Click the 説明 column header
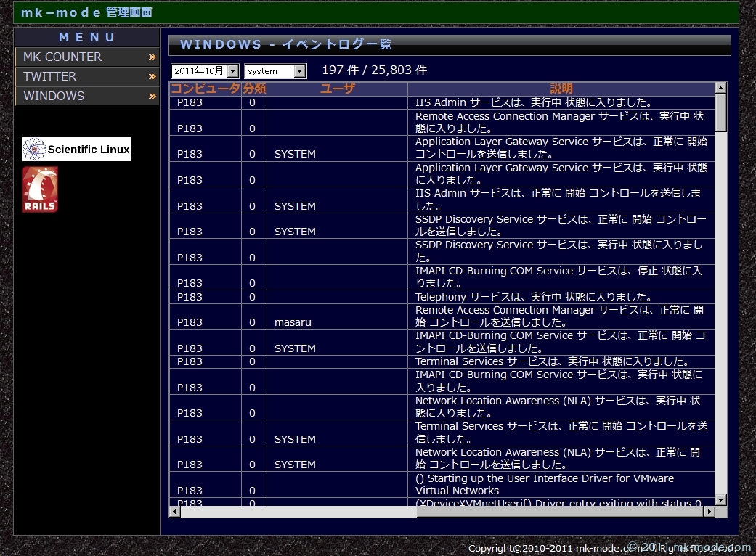The height and width of the screenshot is (556, 756). coord(561,89)
